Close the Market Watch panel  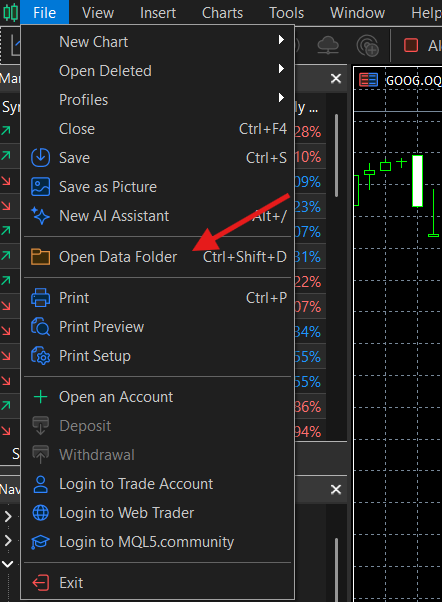point(336,79)
